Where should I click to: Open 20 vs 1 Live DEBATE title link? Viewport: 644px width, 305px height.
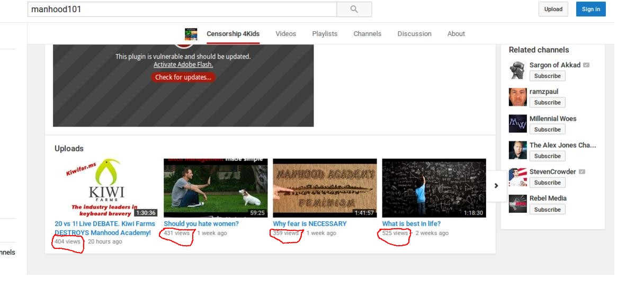tap(105, 228)
